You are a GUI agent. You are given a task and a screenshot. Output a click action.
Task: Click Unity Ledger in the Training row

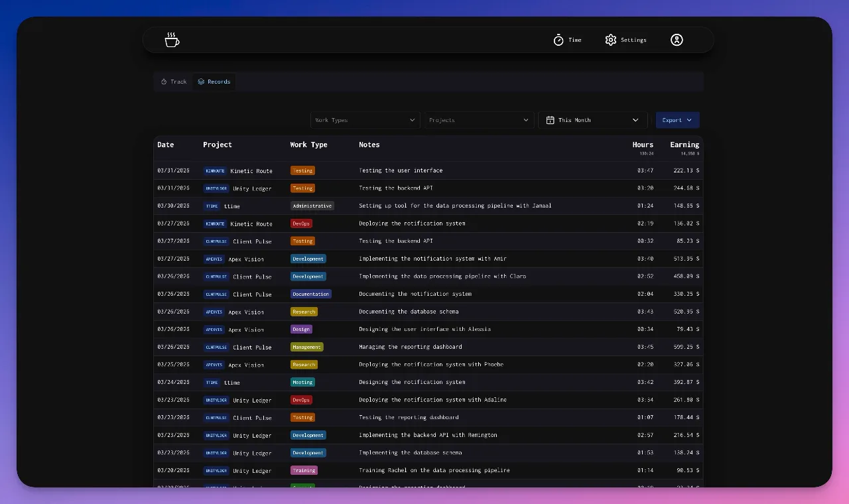[252, 471]
